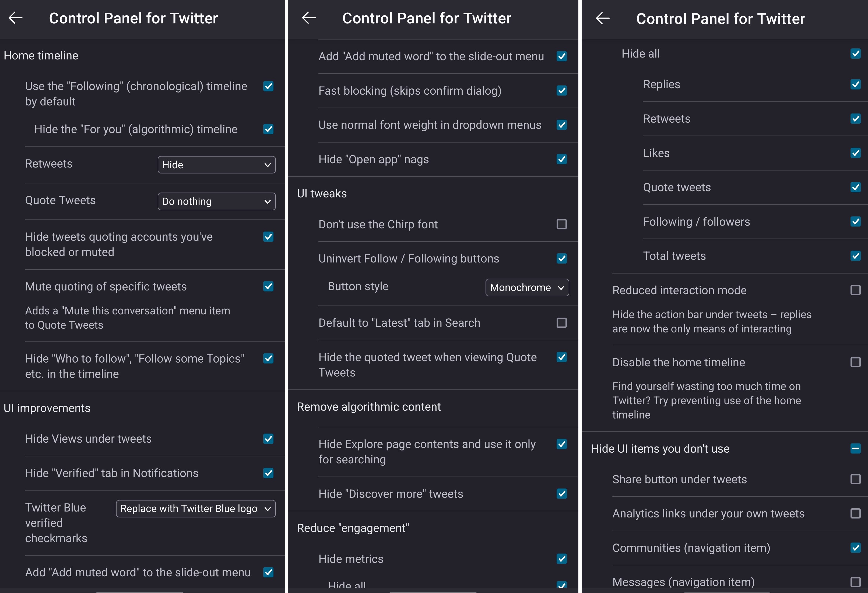Toggle 'Hide the For you algorithmic timeline'
The image size is (868, 593).
click(268, 129)
